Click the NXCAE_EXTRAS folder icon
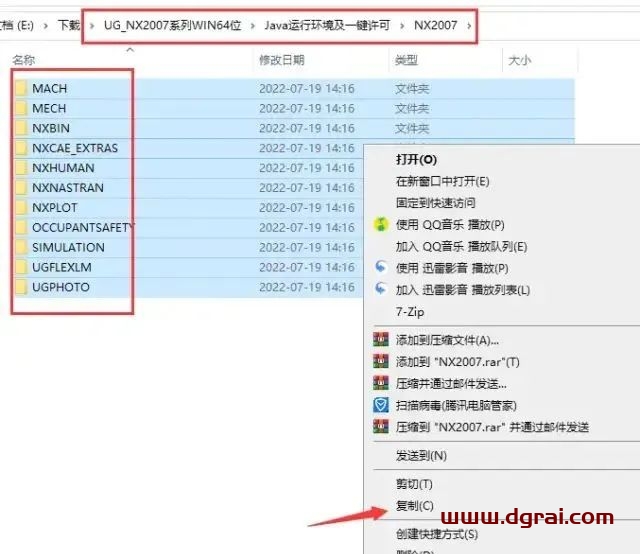 coord(21,148)
